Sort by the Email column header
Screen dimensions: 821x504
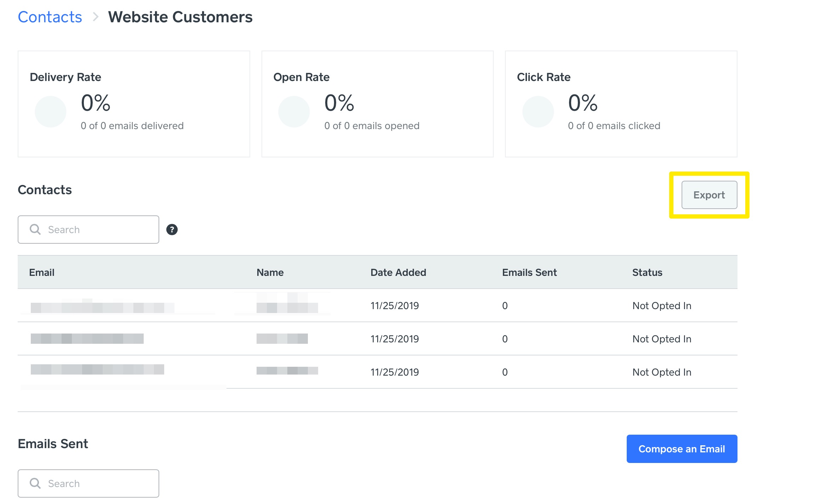(x=42, y=272)
